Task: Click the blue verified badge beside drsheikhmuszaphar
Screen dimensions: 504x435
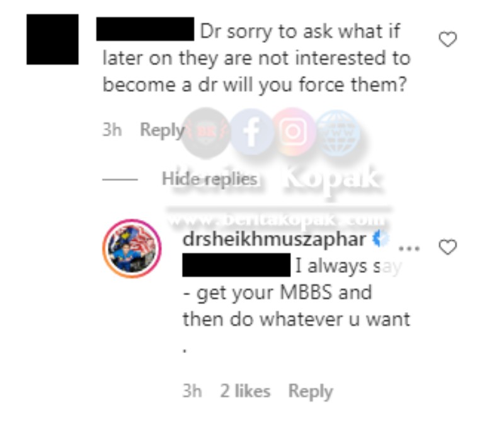Action: click(x=381, y=239)
